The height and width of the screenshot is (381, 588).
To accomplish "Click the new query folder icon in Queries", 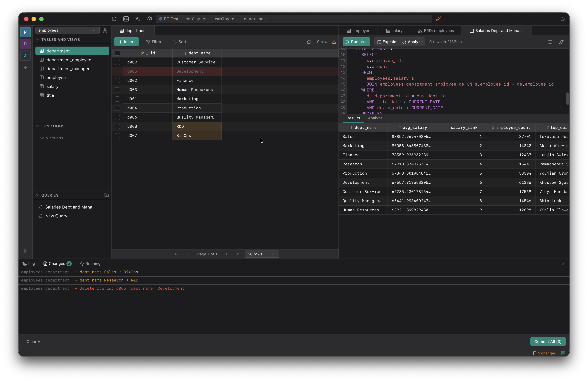I will coord(106,195).
